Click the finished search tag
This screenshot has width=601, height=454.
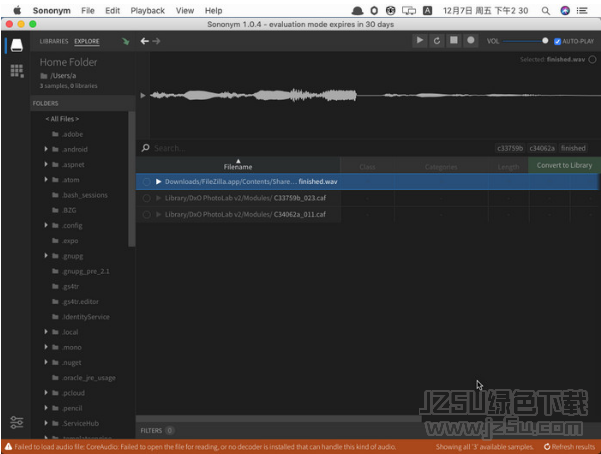coord(573,148)
